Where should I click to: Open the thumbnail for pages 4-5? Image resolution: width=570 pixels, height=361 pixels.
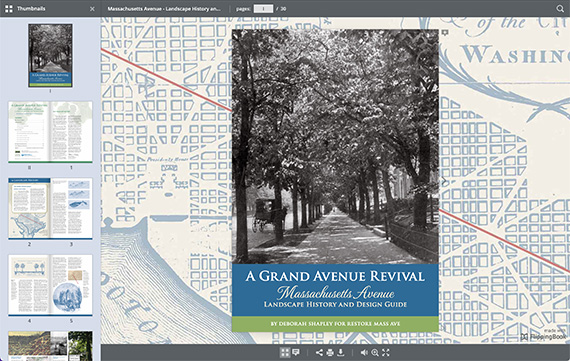(x=50, y=285)
